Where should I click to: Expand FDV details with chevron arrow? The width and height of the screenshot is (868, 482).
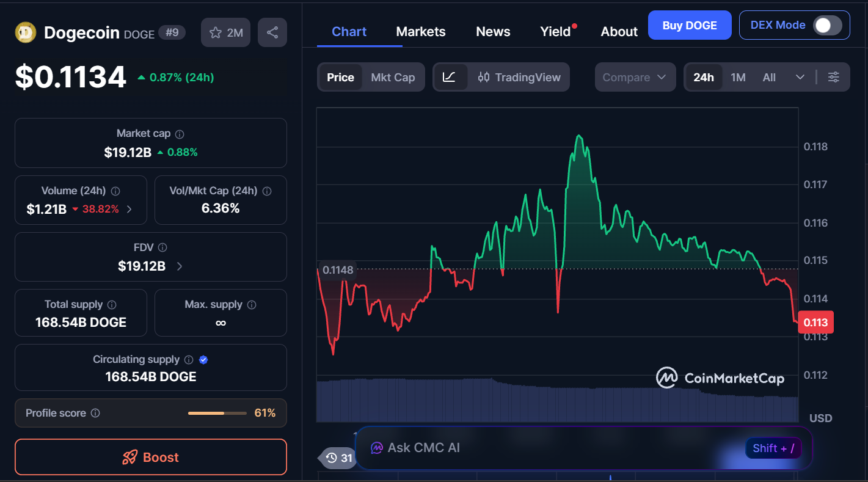tap(179, 266)
